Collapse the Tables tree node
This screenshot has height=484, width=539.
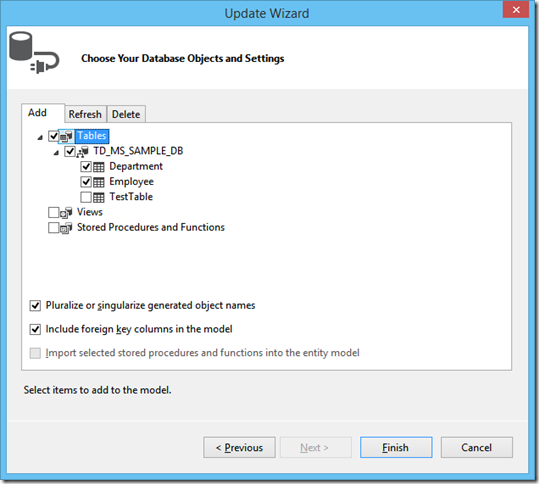point(40,138)
